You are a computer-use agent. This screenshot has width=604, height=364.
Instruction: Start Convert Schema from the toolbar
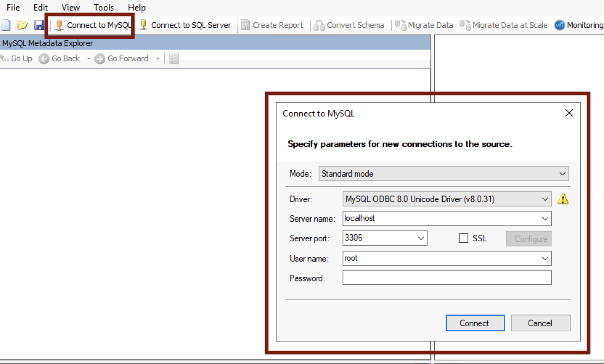pyautogui.click(x=350, y=25)
